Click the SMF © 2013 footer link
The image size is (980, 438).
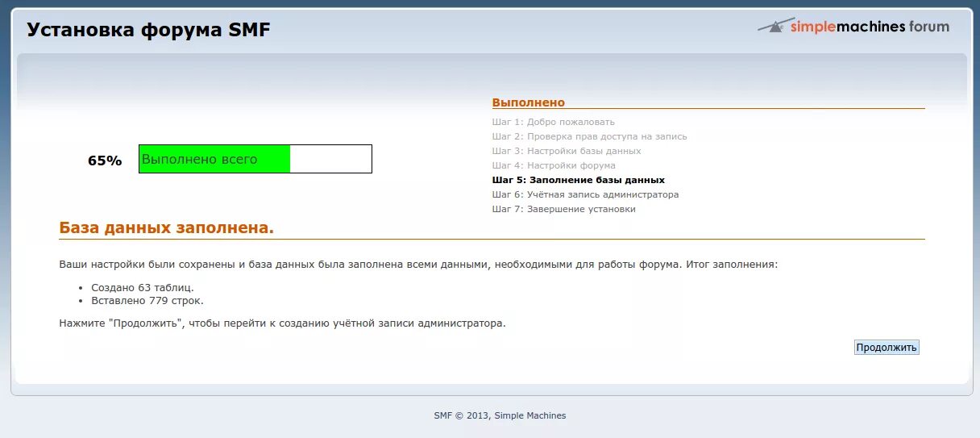461,416
